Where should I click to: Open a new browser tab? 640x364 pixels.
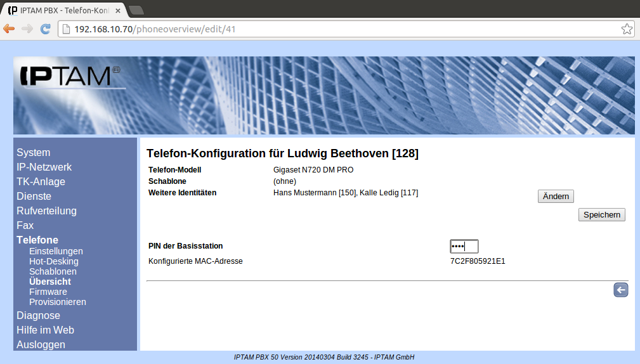[136, 10]
